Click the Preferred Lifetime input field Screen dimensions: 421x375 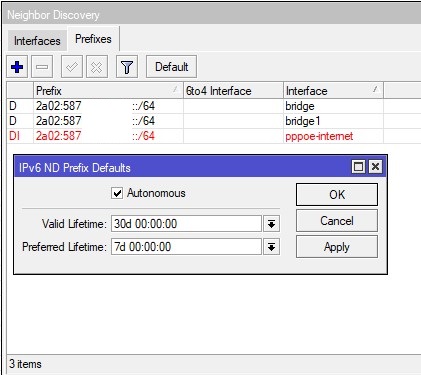tap(186, 247)
